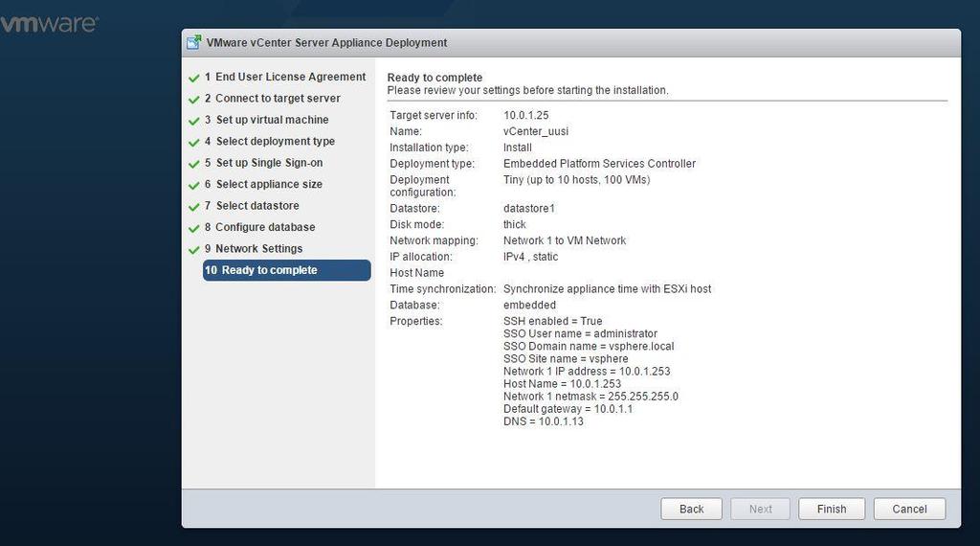The height and width of the screenshot is (546, 980).
Task: Click the 'Properties:' label
Action: pyautogui.click(x=415, y=321)
